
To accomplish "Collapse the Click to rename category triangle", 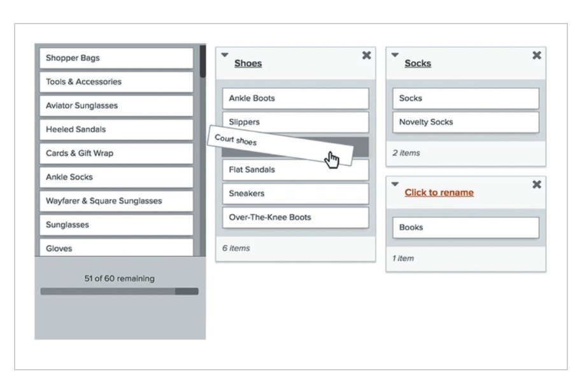I will 395,184.
